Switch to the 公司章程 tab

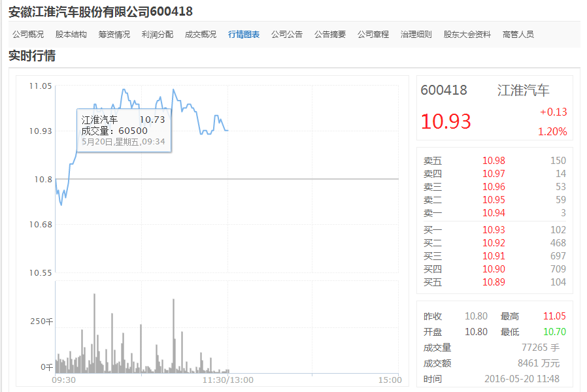pos(373,35)
